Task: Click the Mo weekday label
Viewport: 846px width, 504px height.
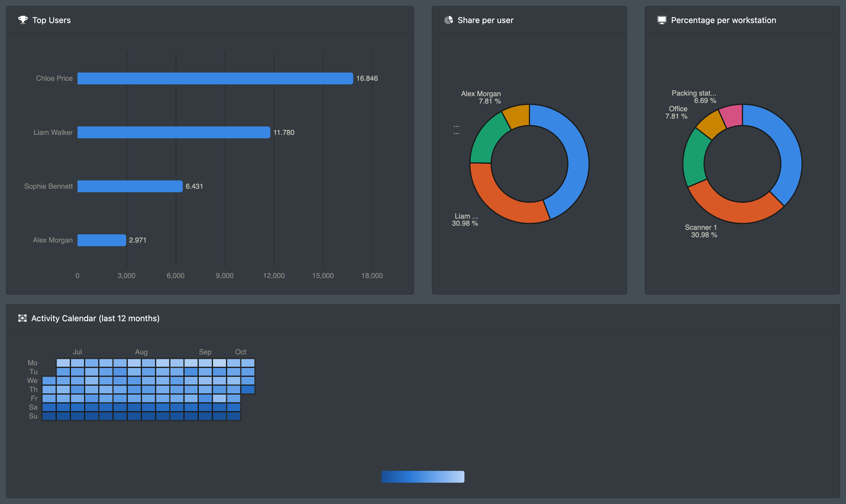Action: coord(33,363)
